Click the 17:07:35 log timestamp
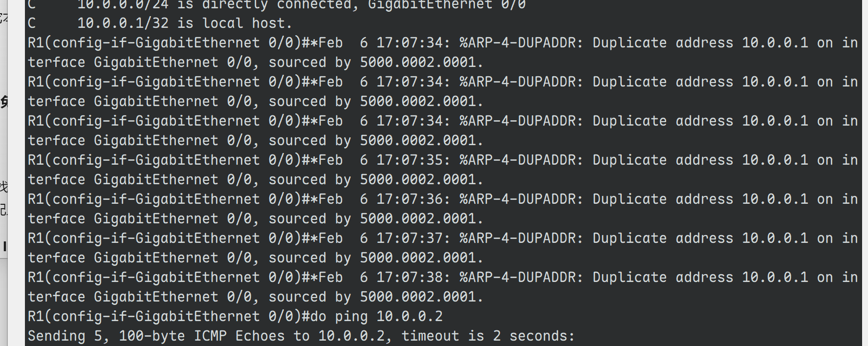868x346 pixels. [412, 160]
